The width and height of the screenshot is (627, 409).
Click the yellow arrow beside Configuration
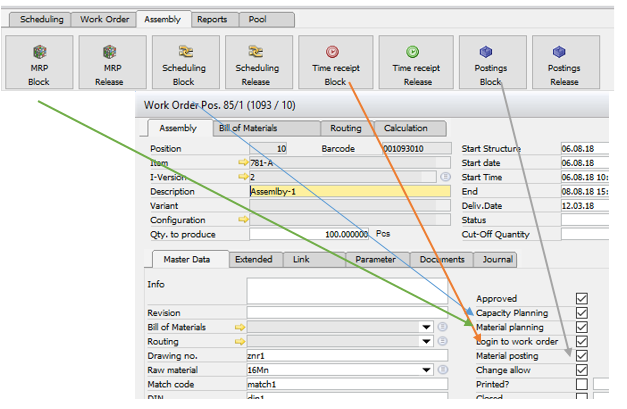coord(242,219)
